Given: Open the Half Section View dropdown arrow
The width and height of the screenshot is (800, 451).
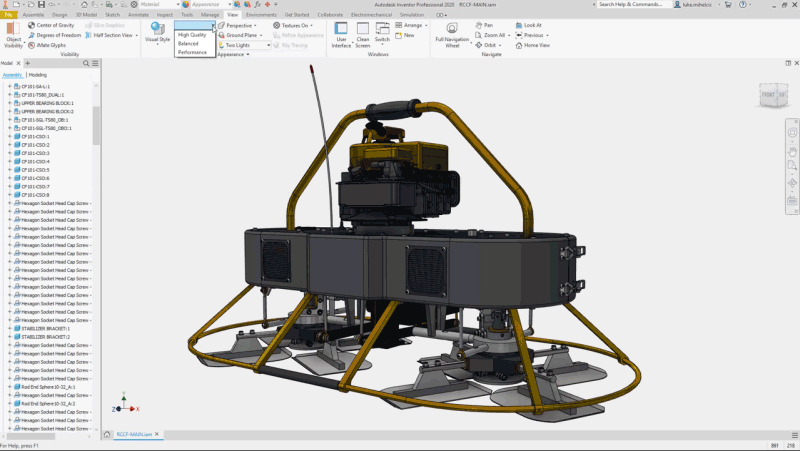Looking at the screenshot, I should coord(137,36).
